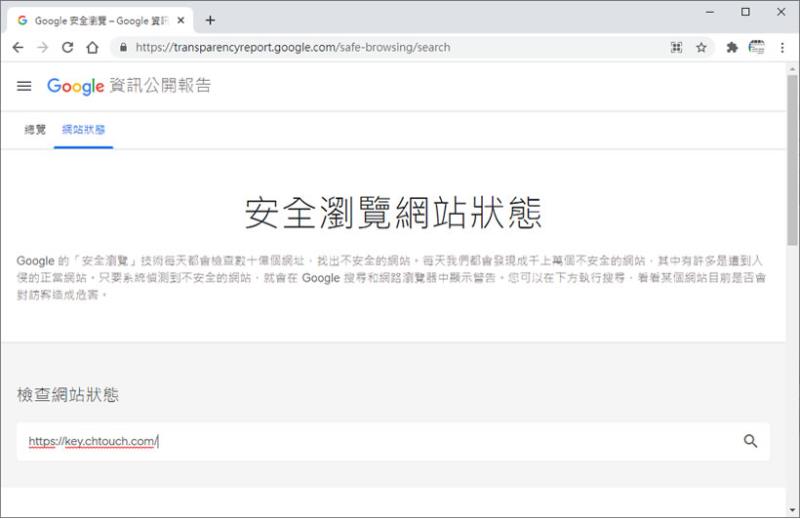Switch to the 總覽 tab
800x519 pixels.
pos(35,130)
